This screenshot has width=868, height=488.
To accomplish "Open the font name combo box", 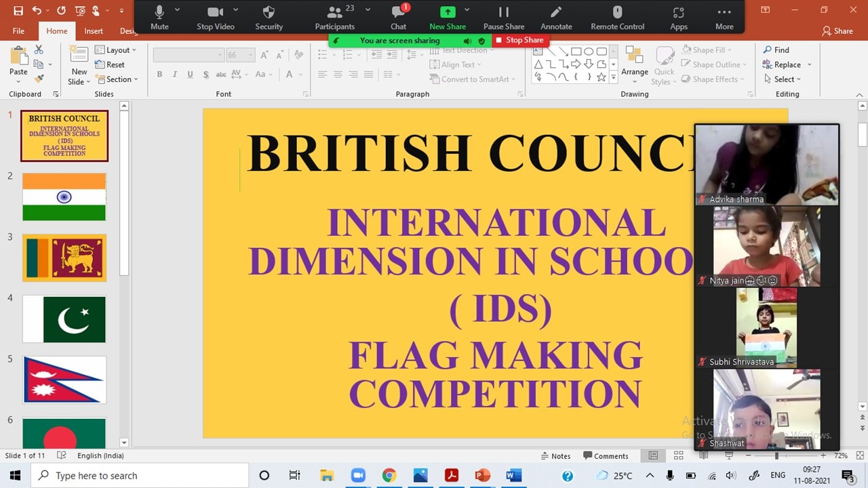I will [189, 55].
